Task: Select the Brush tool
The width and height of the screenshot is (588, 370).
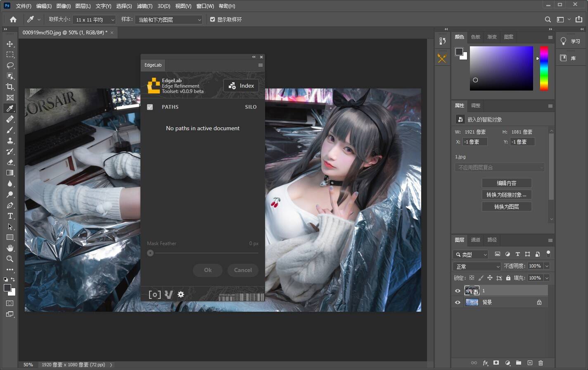Action: (x=11, y=130)
